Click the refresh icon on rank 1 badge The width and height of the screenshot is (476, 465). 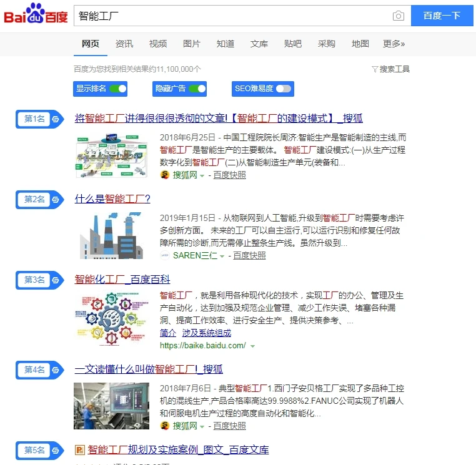coord(56,119)
